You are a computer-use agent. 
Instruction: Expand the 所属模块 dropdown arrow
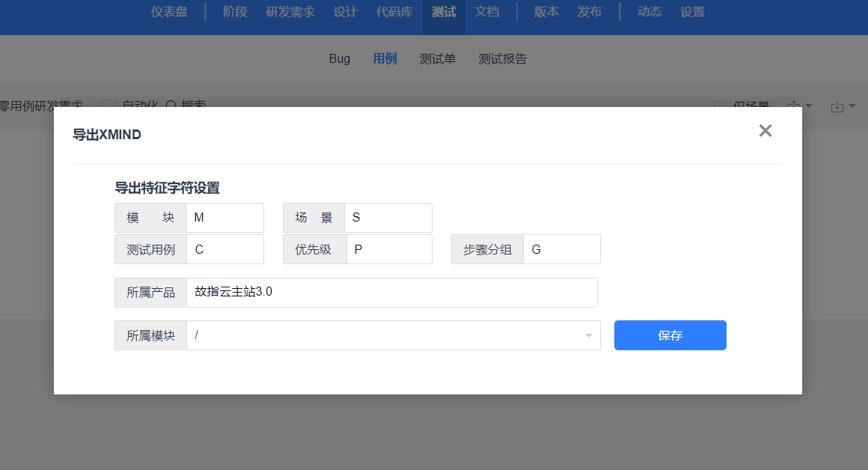pos(588,335)
